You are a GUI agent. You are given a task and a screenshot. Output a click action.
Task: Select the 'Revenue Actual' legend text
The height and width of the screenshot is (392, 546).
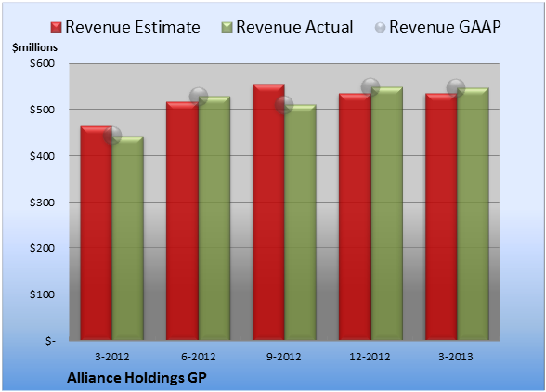coord(294,27)
